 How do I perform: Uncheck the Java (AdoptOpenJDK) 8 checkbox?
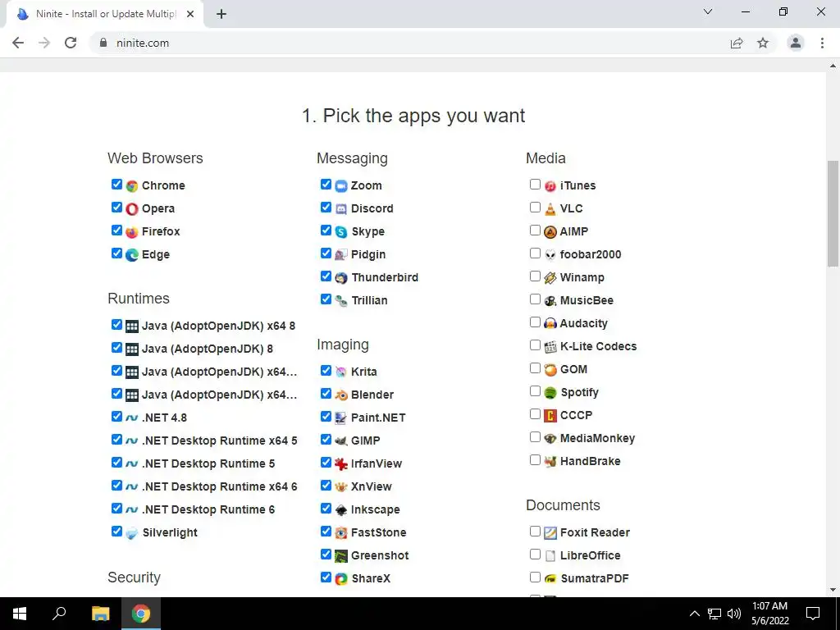pyautogui.click(x=116, y=348)
